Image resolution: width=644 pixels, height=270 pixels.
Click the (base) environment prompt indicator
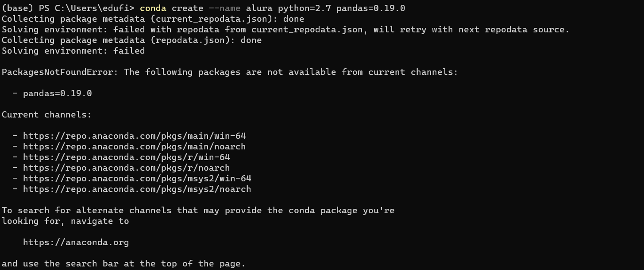17,8
